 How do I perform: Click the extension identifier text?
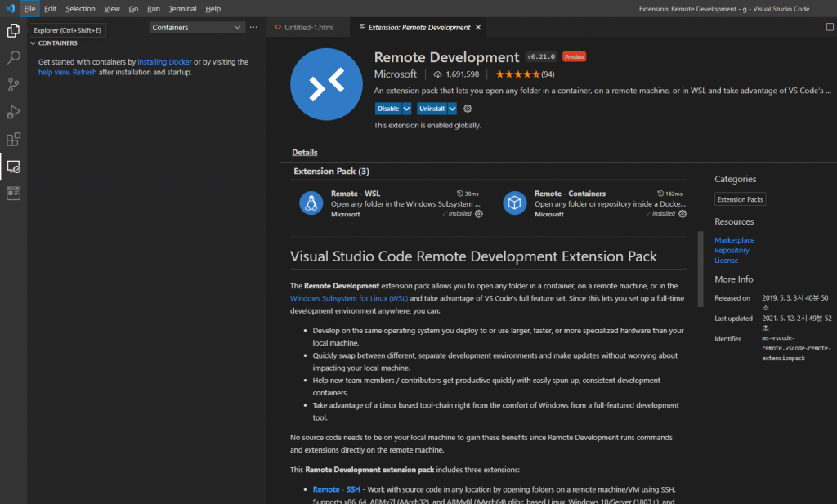pyautogui.click(x=796, y=348)
